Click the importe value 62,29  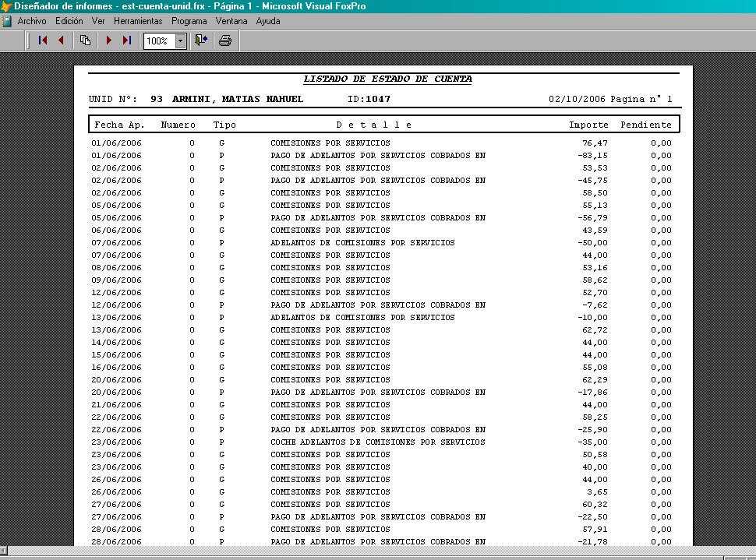(595, 380)
